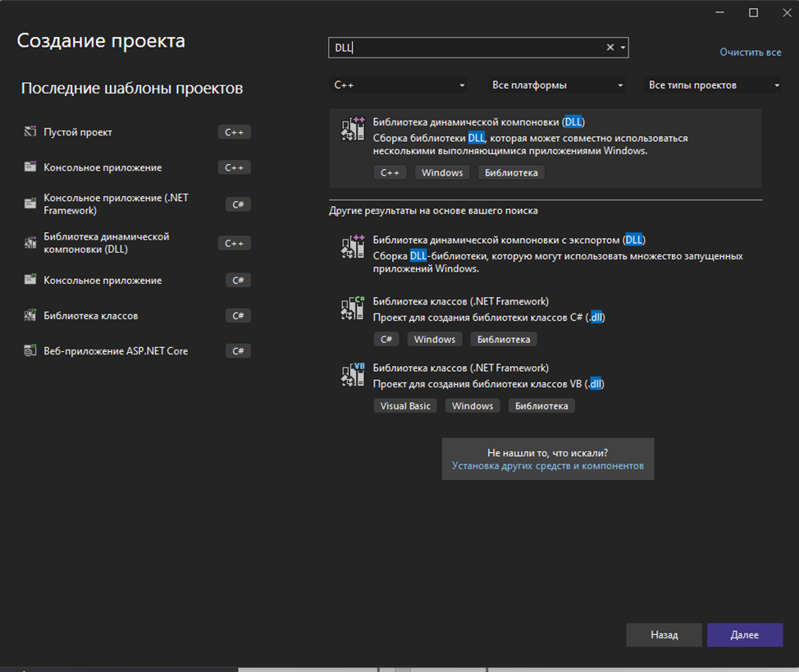Open the Все платформы filter dropdown

point(556,85)
